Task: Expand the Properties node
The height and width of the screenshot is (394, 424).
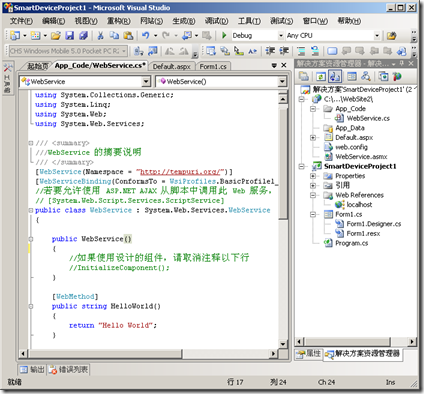Action: (313, 176)
